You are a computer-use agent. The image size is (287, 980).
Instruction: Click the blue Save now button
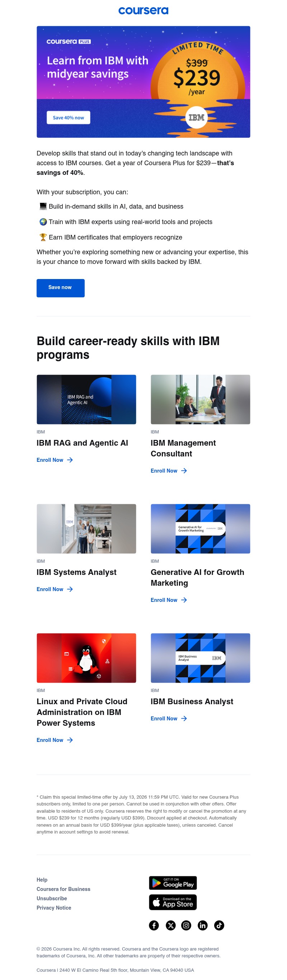click(x=60, y=288)
